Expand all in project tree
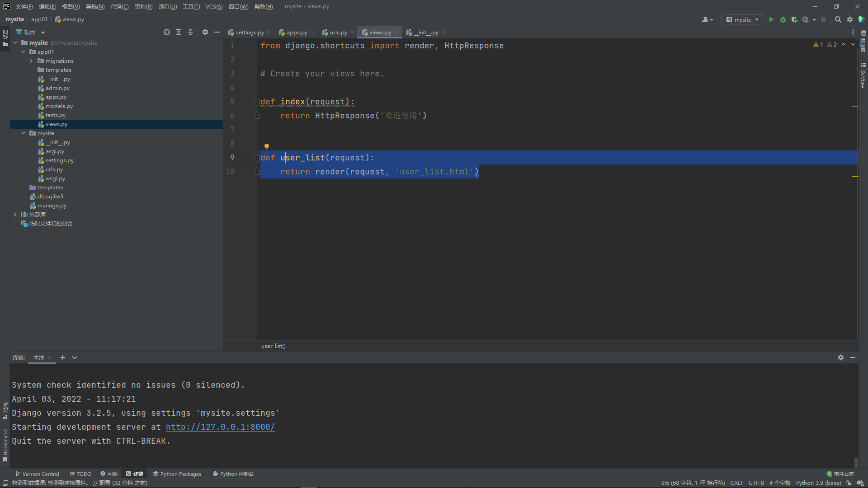The image size is (868, 488). 179,32
